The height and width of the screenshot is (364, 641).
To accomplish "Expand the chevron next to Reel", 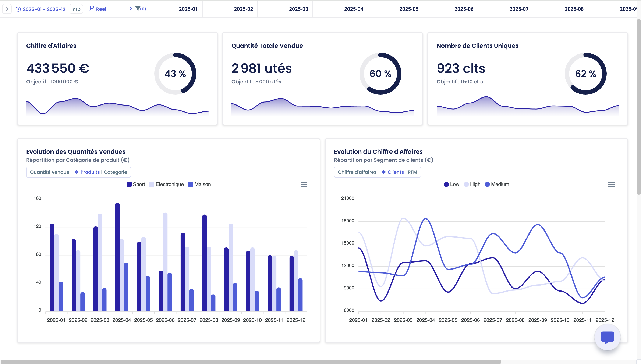I will pyautogui.click(x=130, y=9).
